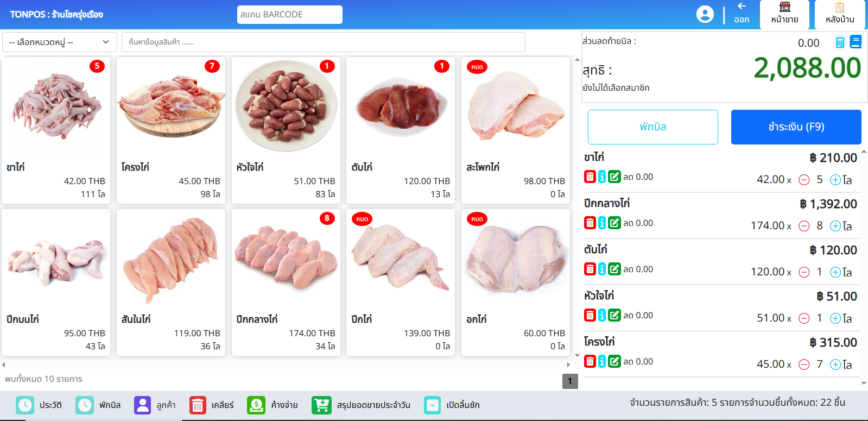Delete ขาไก่ from the cart

pos(590,177)
